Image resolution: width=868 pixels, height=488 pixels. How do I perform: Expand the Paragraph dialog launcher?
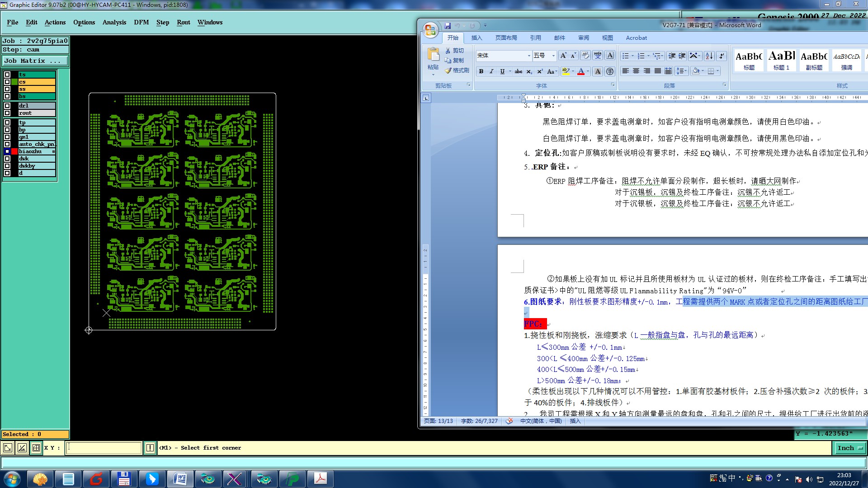tap(724, 85)
